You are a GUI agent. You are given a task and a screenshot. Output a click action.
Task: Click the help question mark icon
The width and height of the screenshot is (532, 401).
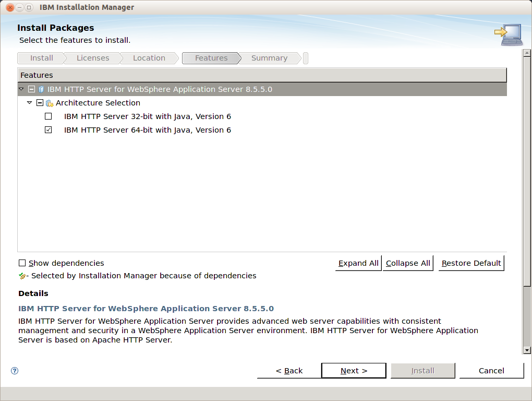point(15,370)
